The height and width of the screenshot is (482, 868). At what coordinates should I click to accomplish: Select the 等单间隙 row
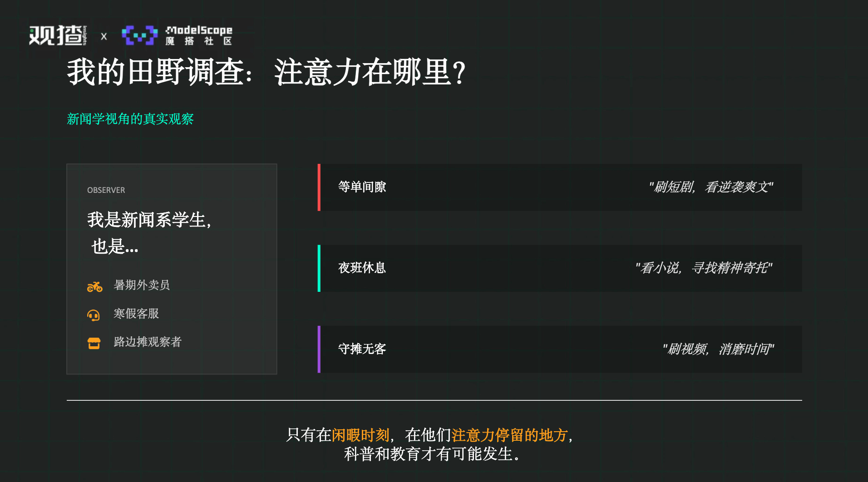(560, 187)
